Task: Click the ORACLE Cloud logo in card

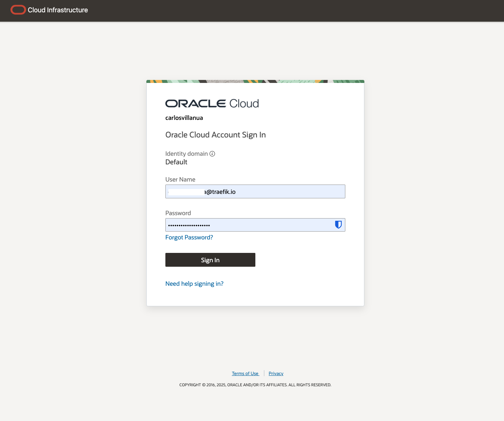Action: click(x=212, y=103)
